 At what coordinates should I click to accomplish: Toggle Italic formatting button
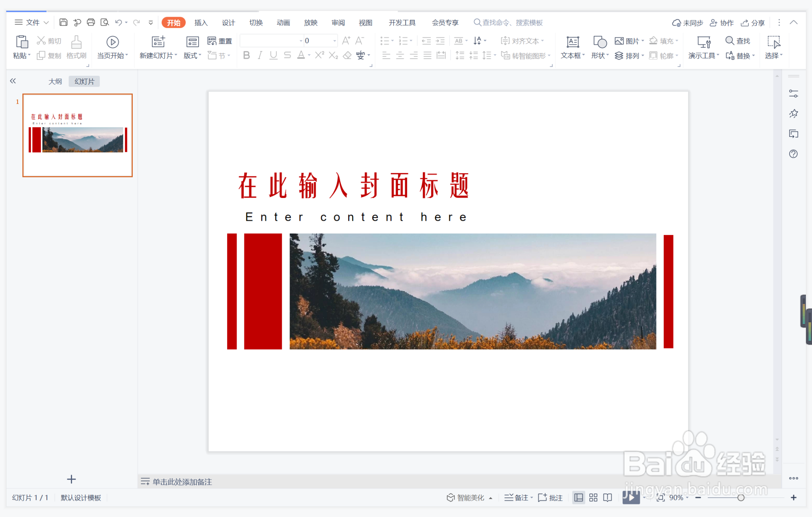[260, 55]
